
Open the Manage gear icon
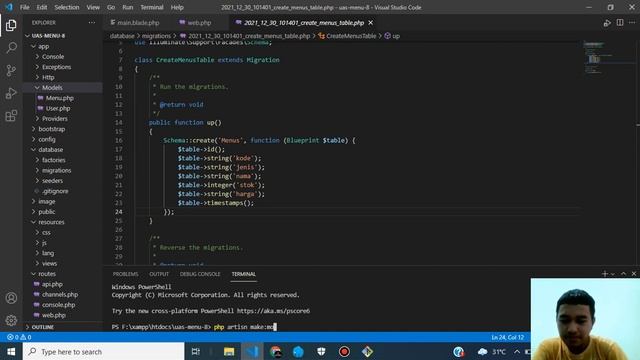coord(11,320)
